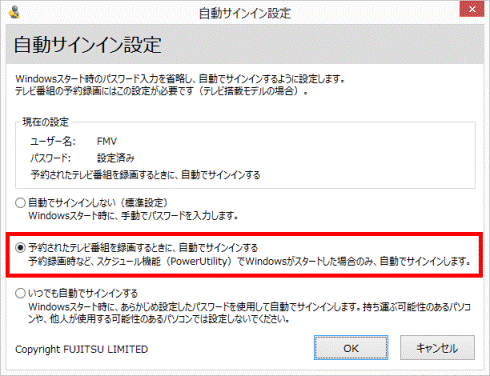Select '自動でサインインしない（標準設定）' radio button

[21, 203]
